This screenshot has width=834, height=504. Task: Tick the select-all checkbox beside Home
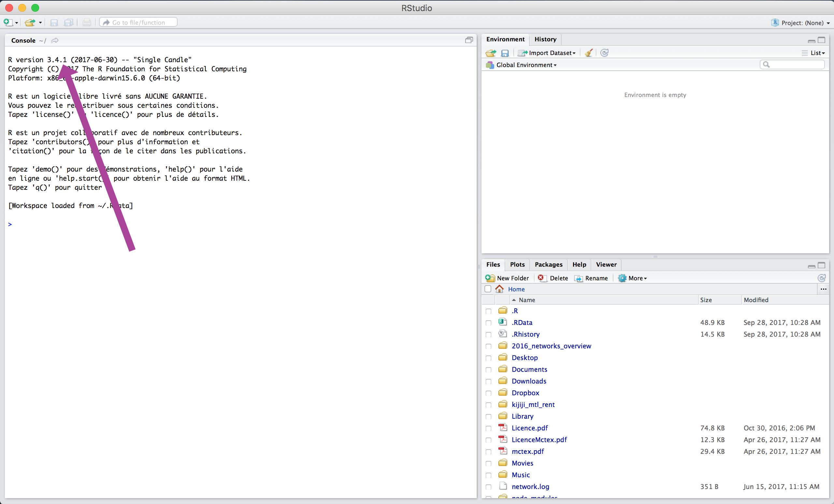(x=488, y=289)
